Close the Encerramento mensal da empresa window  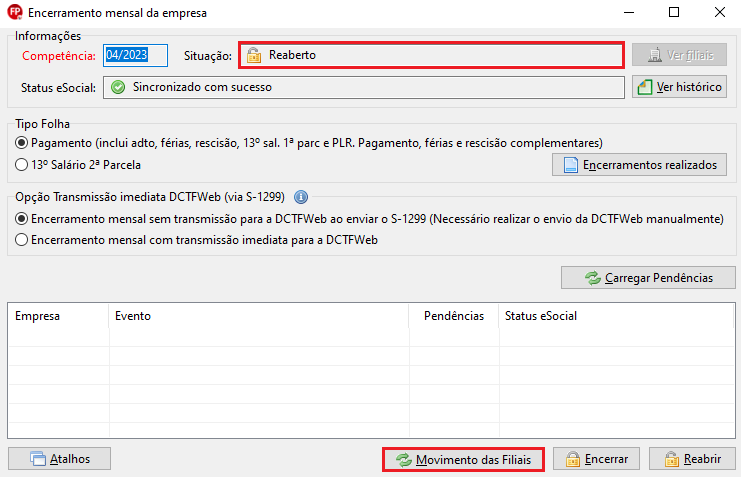[x=719, y=12]
